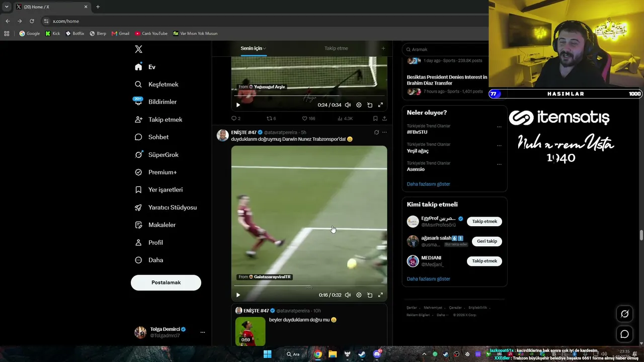644x362 pixels.
Task: Open Premium+ in the sidebar
Action: coord(155,172)
